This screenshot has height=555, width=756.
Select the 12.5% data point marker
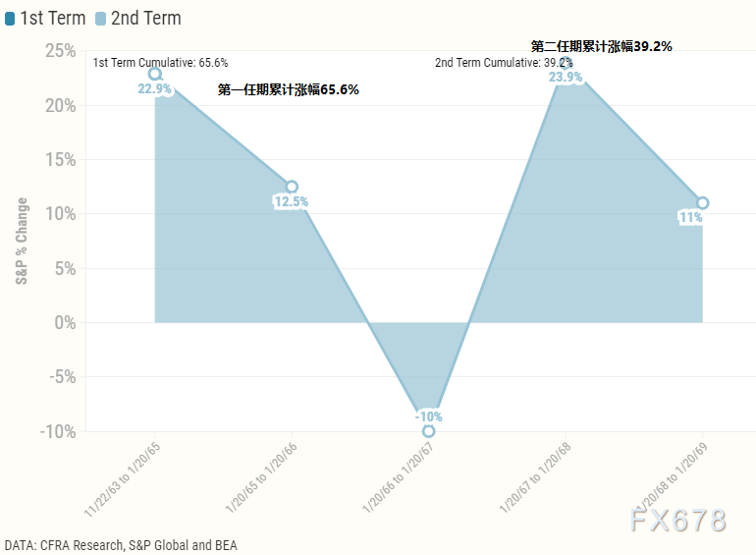click(292, 187)
